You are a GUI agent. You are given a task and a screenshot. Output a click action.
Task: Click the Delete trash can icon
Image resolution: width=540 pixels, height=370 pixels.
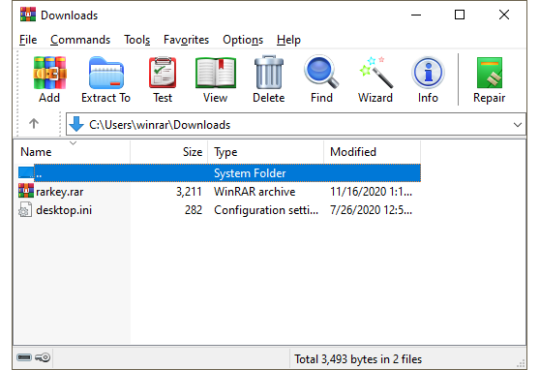pyautogui.click(x=269, y=72)
